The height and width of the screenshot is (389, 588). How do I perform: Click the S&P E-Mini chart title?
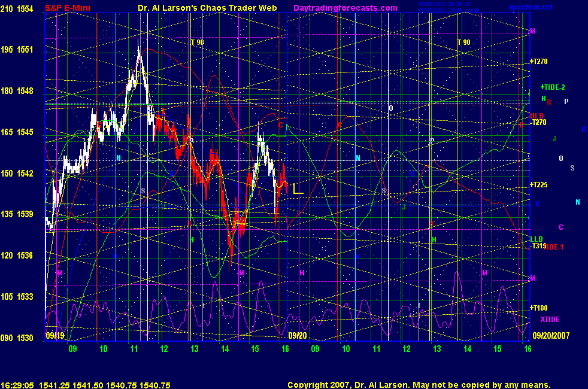(68, 8)
